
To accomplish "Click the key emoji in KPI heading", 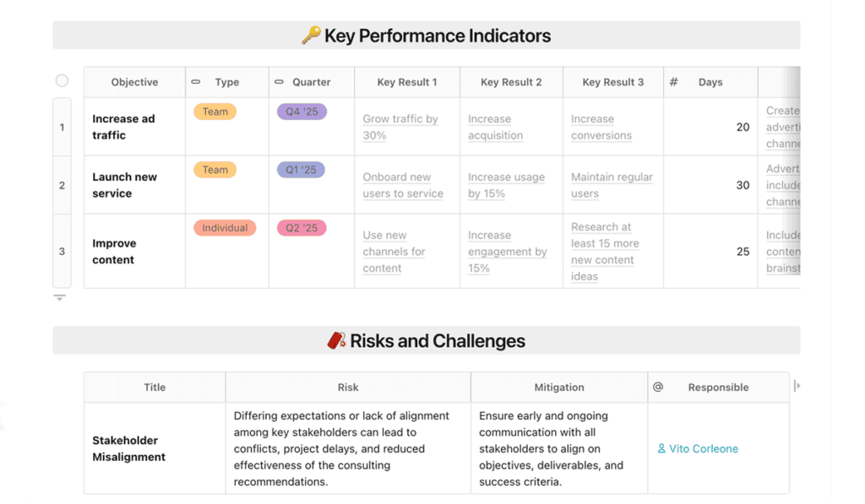I will tap(311, 35).
